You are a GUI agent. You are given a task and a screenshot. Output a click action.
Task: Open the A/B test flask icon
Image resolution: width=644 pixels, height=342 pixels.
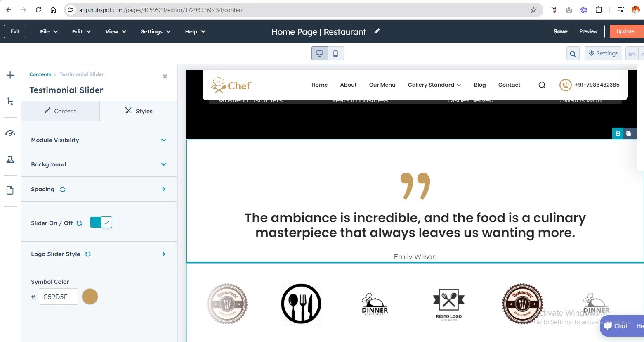point(10,159)
